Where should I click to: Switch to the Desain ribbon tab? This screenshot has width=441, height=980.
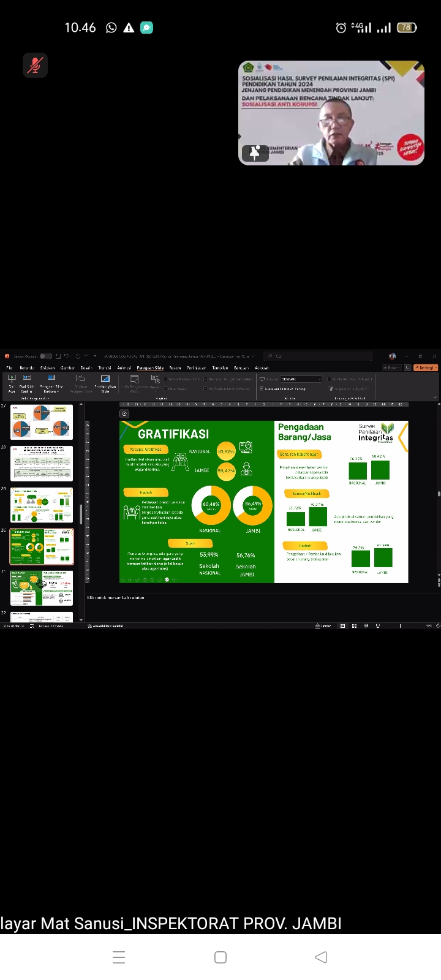[86, 367]
